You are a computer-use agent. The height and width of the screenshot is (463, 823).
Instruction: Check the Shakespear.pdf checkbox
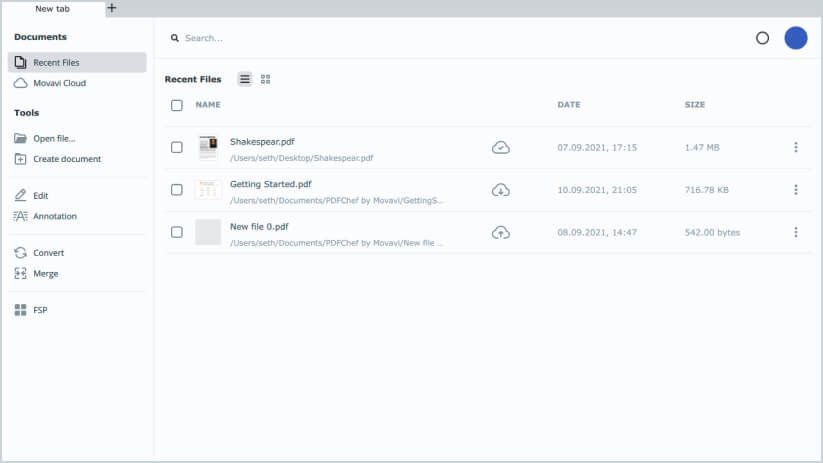coord(177,148)
